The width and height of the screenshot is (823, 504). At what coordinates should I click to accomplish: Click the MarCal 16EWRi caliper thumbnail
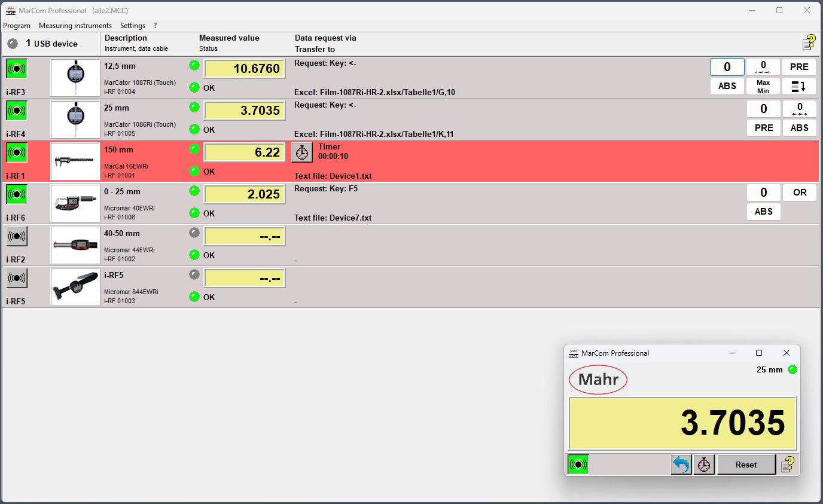click(x=75, y=161)
